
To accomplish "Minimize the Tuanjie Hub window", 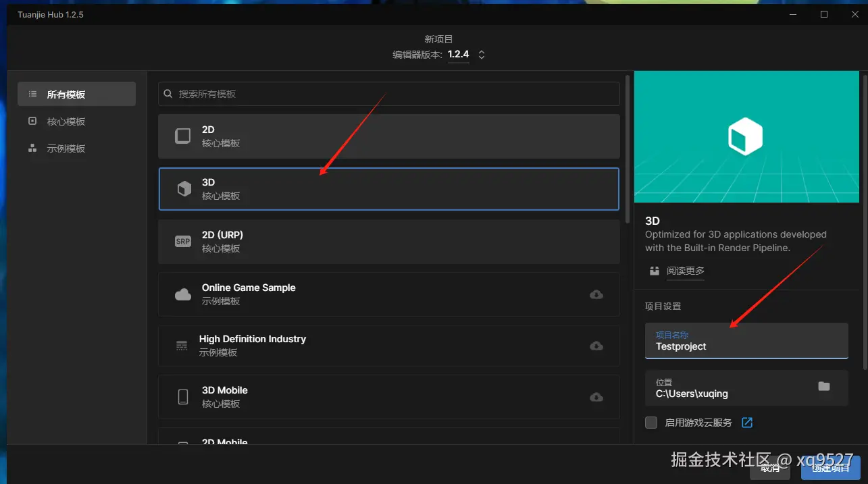I will 793,14.
